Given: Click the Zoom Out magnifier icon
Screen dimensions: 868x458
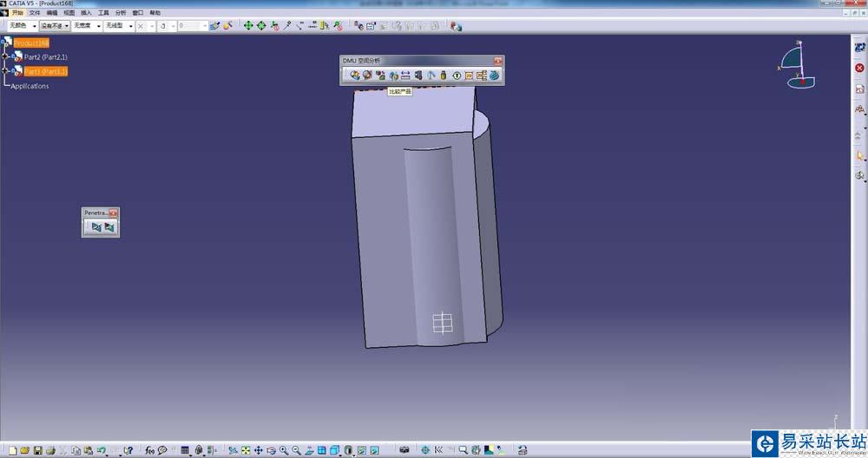Looking at the screenshot, I should point(296,451).
